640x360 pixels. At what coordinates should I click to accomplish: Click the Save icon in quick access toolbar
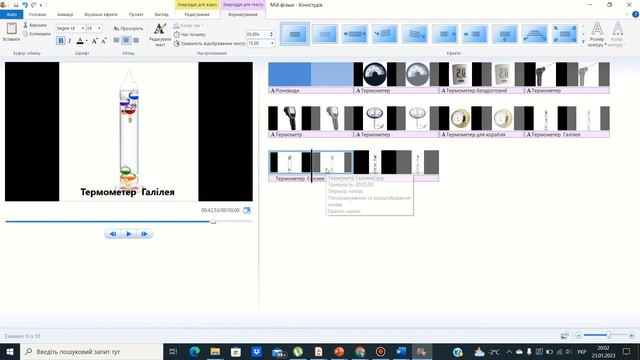tap(16, 5)
